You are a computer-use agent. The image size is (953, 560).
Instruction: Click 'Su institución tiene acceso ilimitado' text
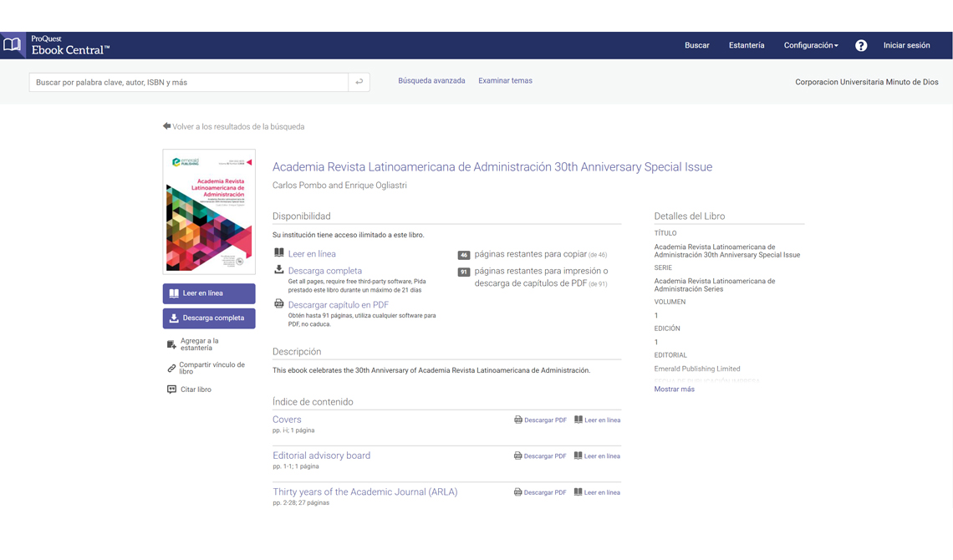349,235
